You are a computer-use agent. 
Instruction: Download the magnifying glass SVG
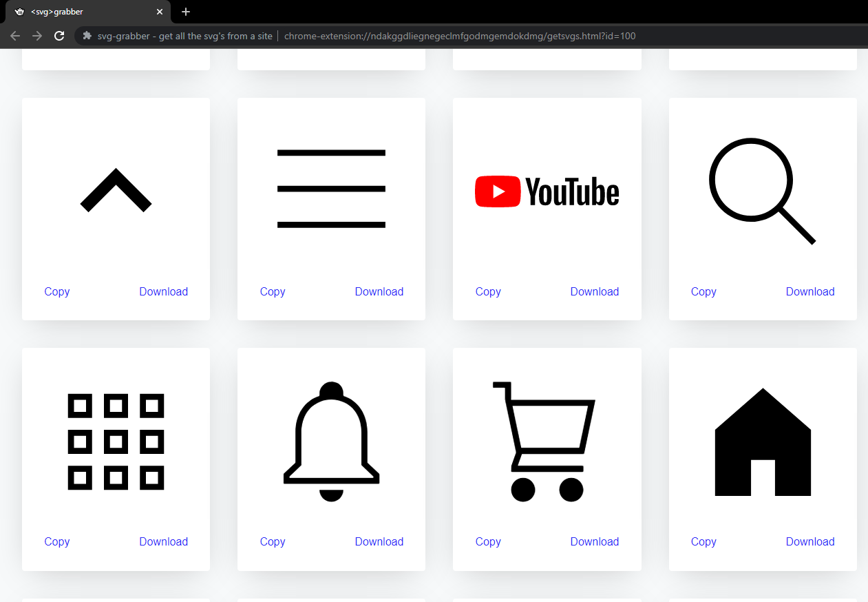(810, 291)
